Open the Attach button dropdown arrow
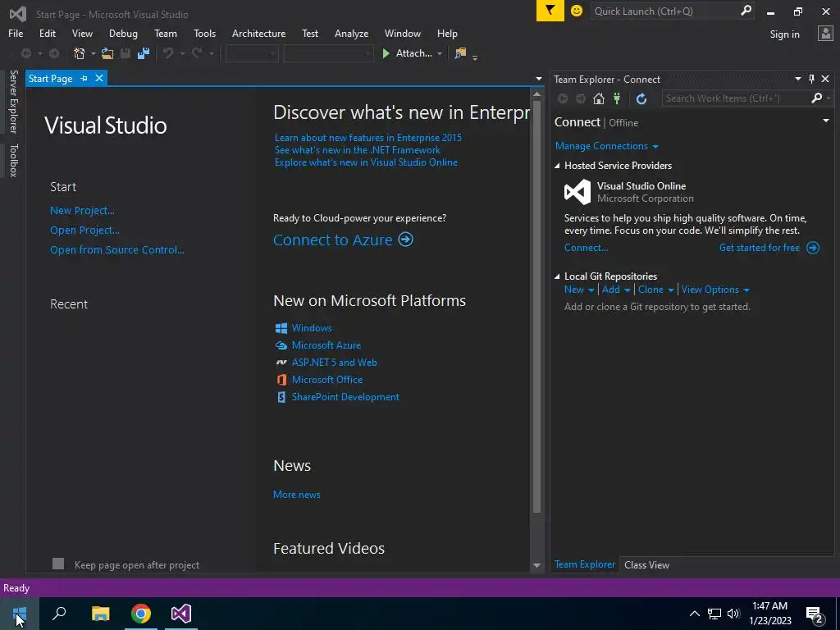Screen dimensions: 840x630 point(440,53)
